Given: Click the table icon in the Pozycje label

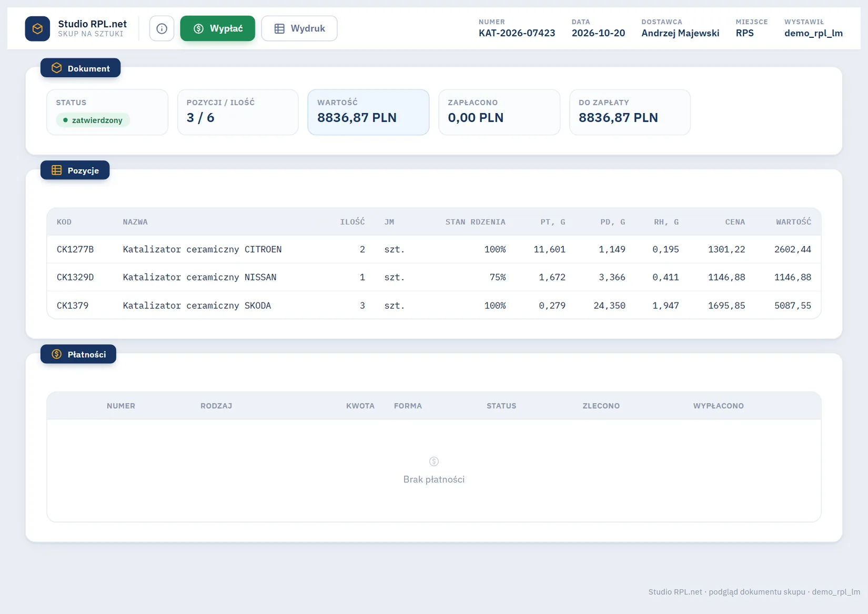Looking at the screenshot, I should click(57, 170).
